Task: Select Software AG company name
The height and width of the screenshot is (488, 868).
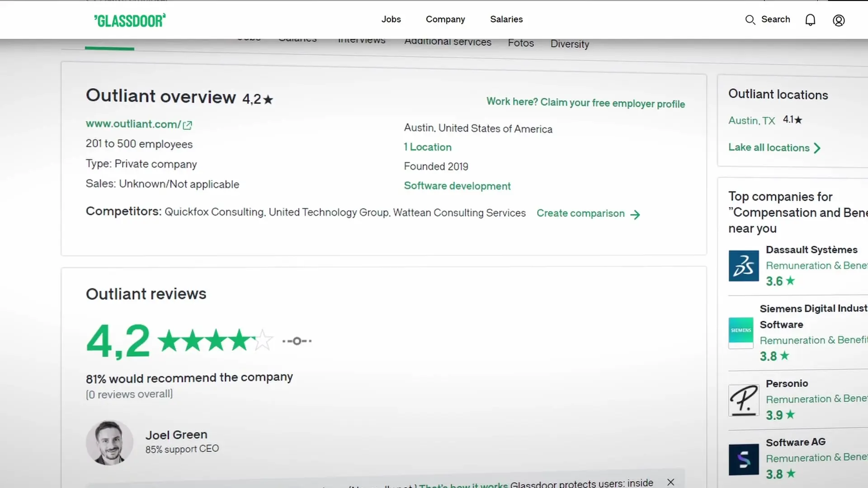Action: coord(796,442)
